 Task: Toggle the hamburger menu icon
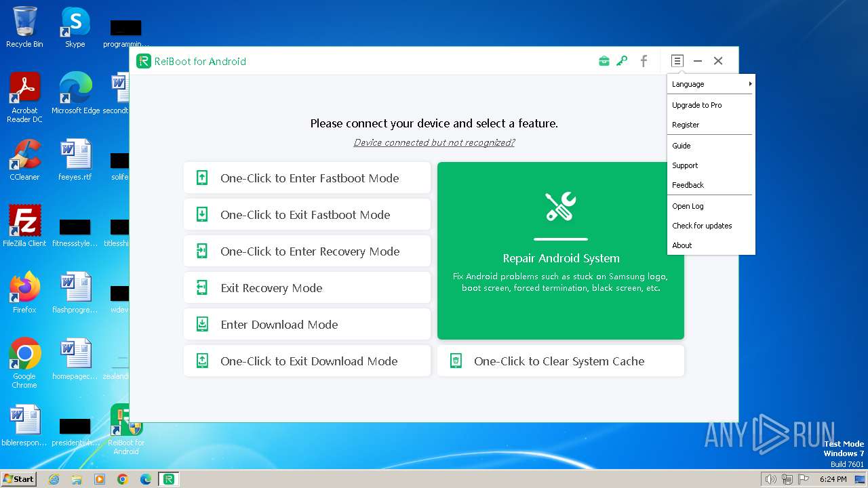point(677,61)
